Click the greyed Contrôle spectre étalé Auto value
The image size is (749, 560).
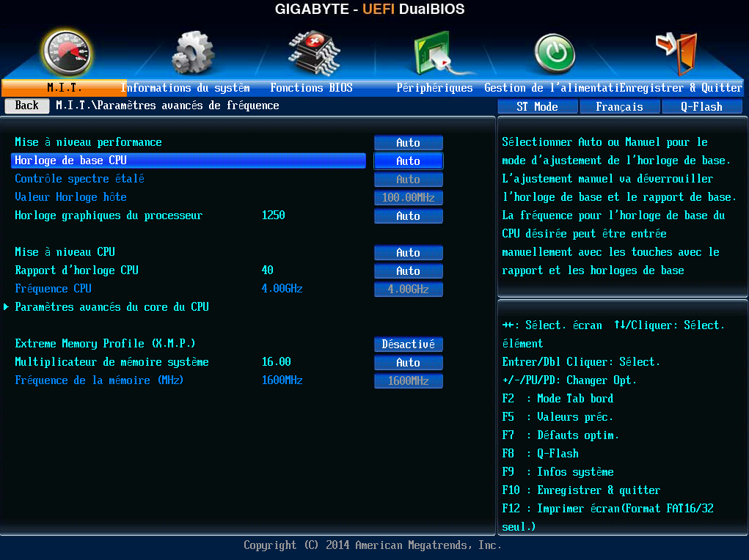[409, 180]
